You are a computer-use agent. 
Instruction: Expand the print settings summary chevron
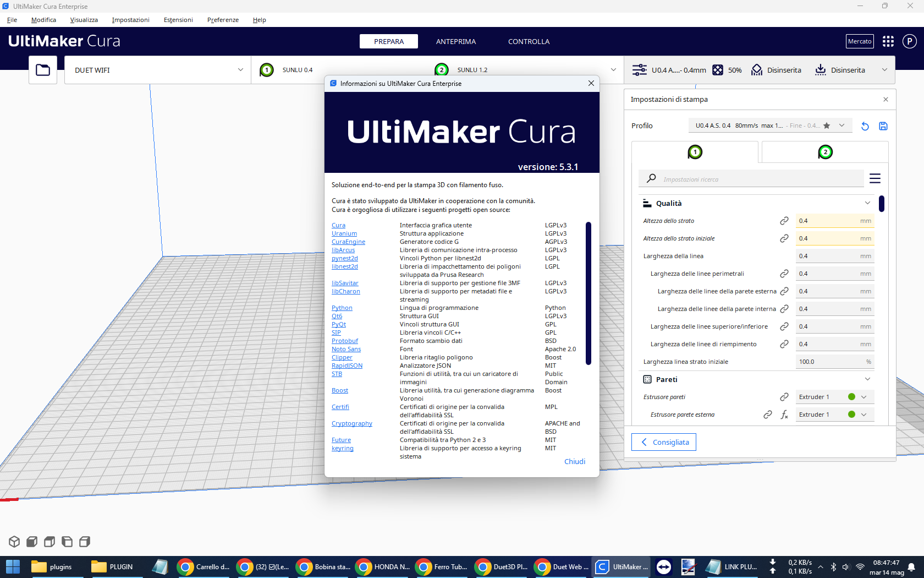(x=884, y=70)
